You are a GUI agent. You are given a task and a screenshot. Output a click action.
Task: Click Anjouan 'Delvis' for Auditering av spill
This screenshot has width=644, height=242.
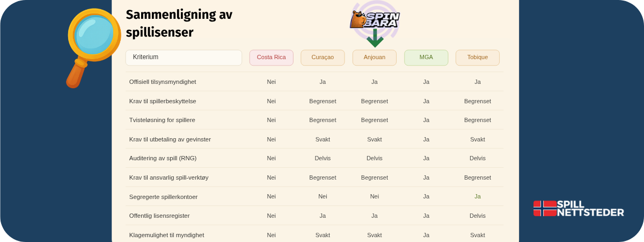(375, 158)
